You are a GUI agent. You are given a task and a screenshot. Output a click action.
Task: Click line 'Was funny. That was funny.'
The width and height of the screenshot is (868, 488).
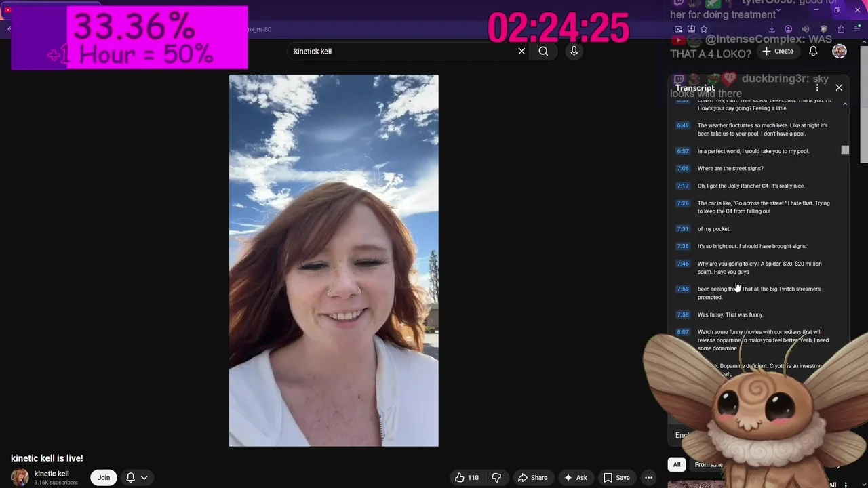click(730, 314)
